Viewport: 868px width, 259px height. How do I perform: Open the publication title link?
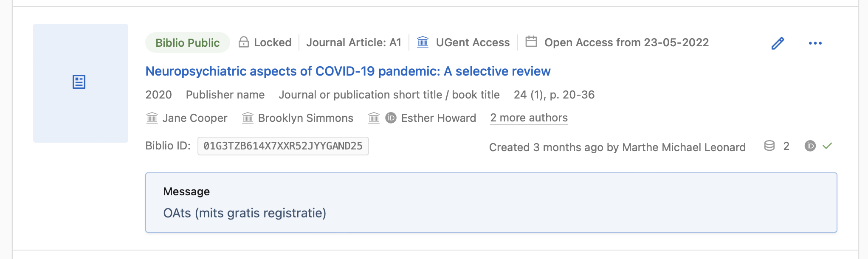[347, 71]
